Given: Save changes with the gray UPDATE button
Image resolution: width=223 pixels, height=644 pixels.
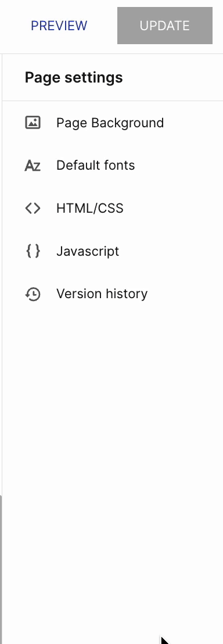Looking at the screenshot, I should (x=165, y=26).
